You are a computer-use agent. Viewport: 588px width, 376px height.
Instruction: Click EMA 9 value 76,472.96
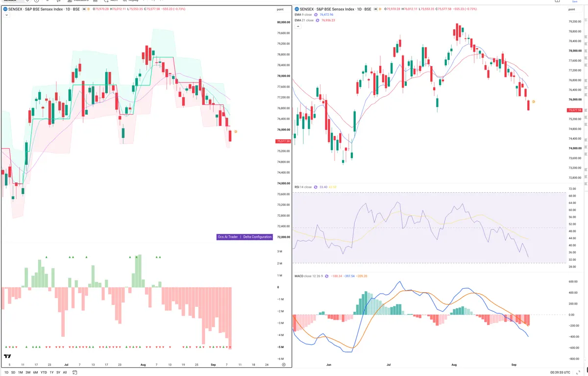coord(327,15)
